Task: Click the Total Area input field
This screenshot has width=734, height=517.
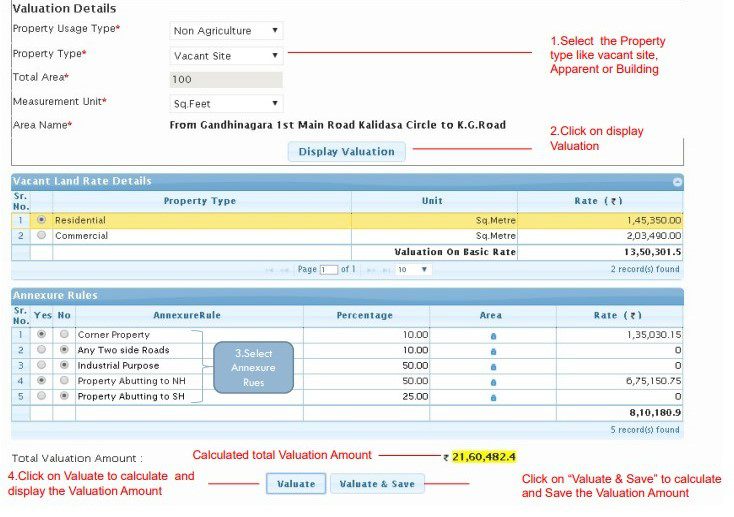Action: coord(226,80)
